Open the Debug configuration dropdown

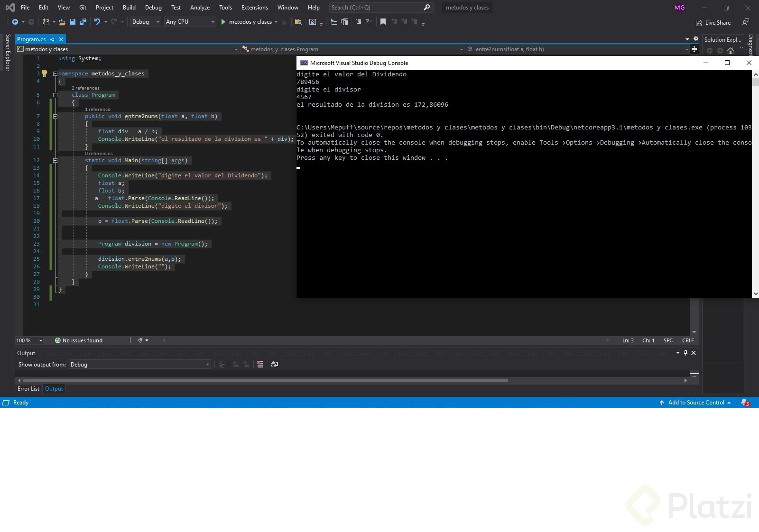tap(146, 22)
